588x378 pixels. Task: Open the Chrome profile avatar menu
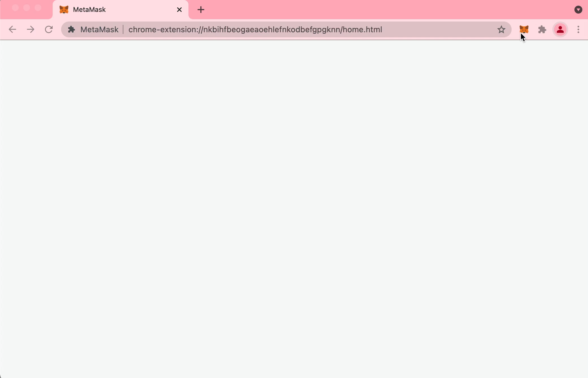560,29
